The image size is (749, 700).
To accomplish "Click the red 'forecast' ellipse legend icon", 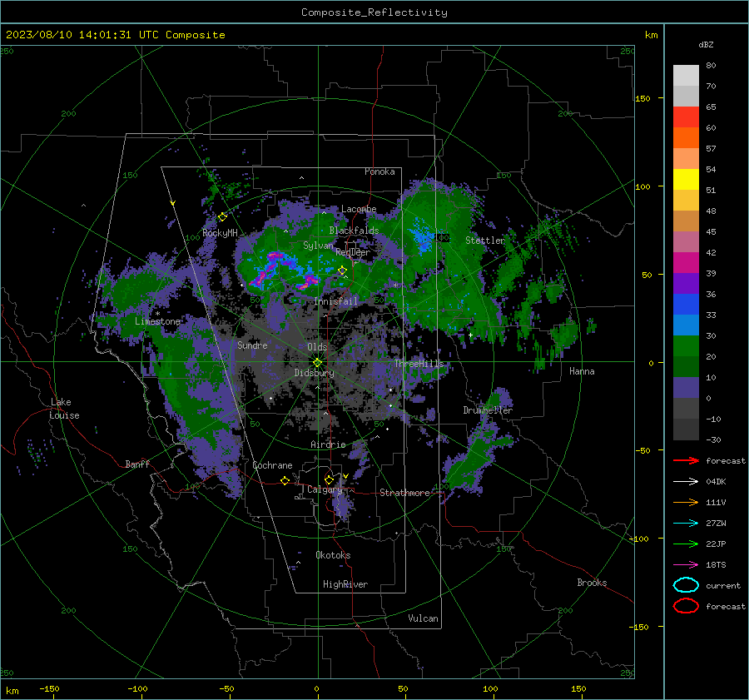I will [686, 606].
